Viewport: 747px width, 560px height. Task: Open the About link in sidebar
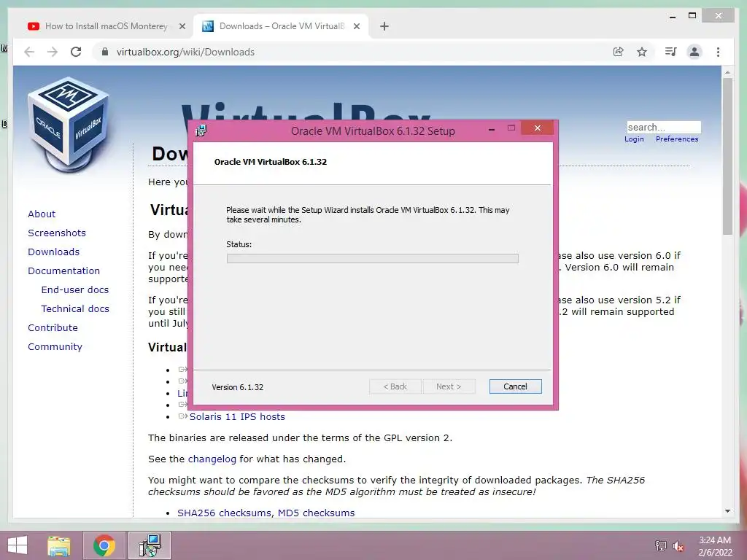[x=42, y=214]
